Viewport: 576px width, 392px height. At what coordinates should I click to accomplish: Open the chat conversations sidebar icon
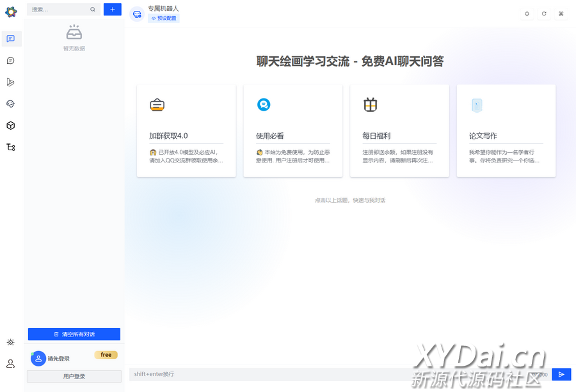coord(11,39)
